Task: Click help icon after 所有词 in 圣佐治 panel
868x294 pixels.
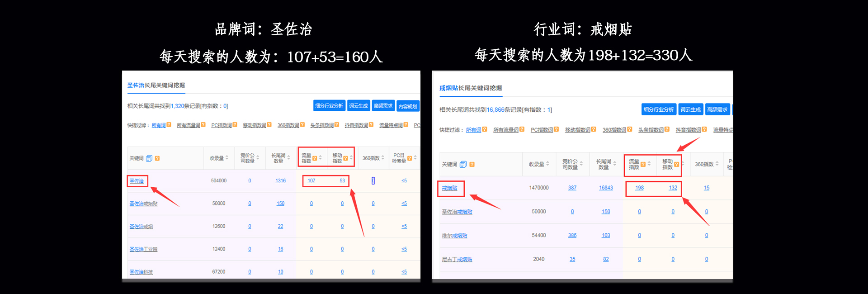Action: [x=169, y=125]
